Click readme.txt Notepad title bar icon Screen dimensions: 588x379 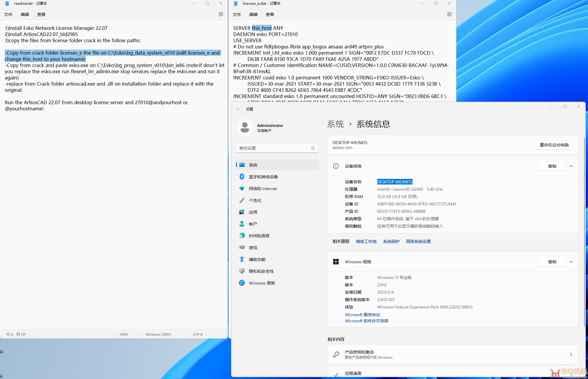click(x=7, y=4)
